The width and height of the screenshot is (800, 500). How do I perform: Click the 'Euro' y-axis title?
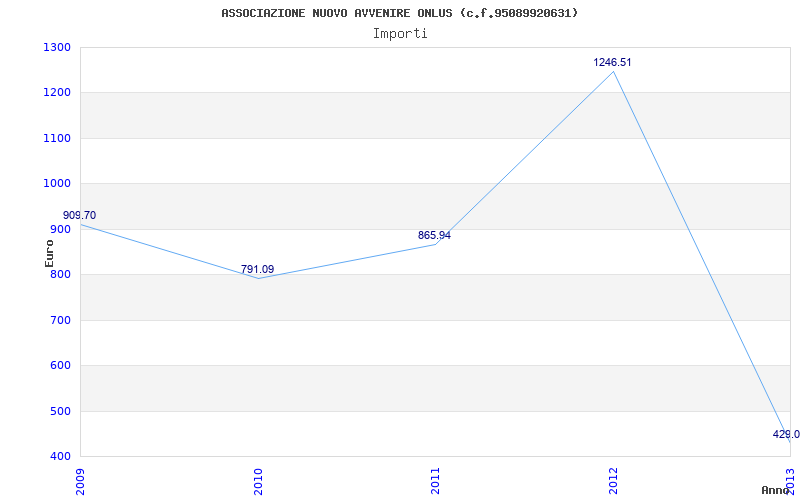[49, 253]
